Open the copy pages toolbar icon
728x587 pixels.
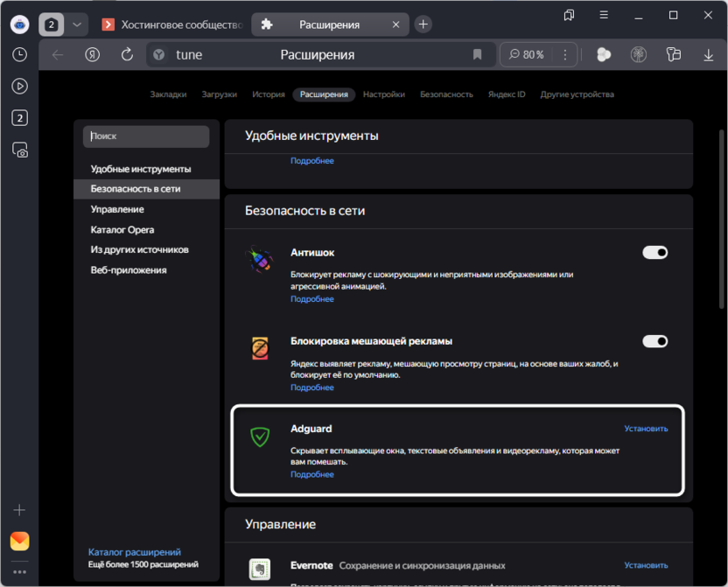(673, 55)
